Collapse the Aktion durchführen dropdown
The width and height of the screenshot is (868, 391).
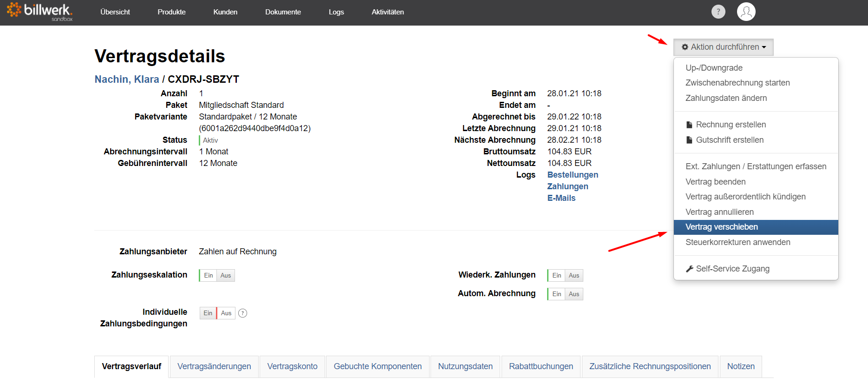point(724,47)
